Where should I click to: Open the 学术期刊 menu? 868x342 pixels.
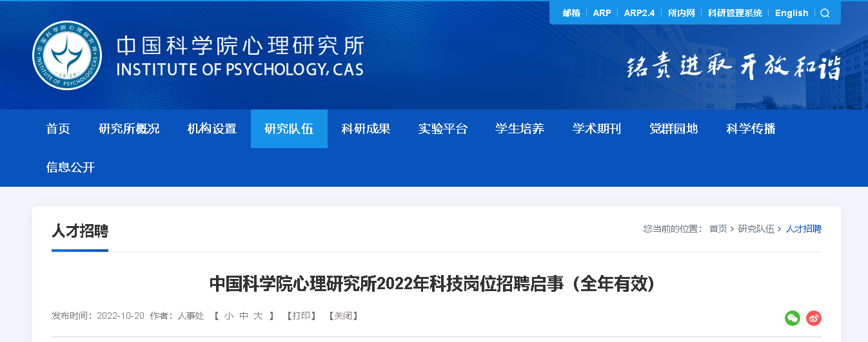pos(597,129)
